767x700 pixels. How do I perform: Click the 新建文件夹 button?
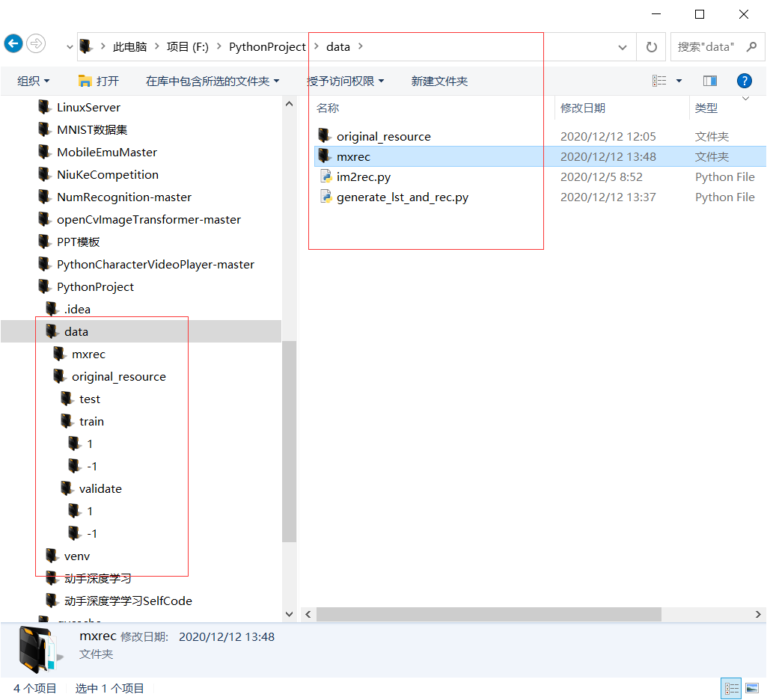click(x=439, y=81)
